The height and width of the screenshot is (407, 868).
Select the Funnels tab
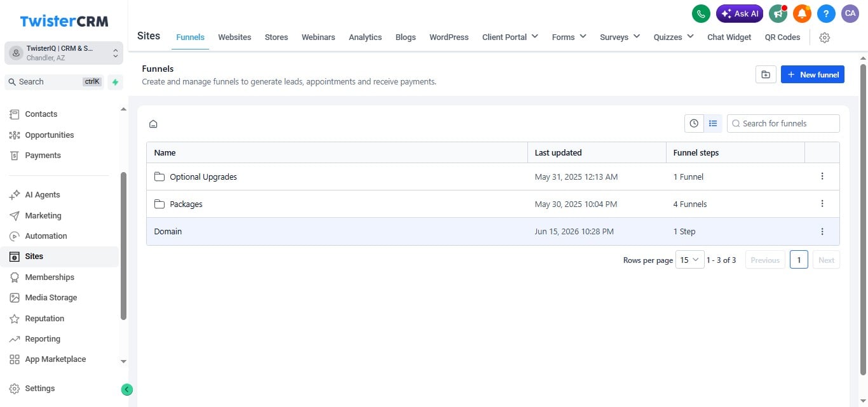click(190, 37)
